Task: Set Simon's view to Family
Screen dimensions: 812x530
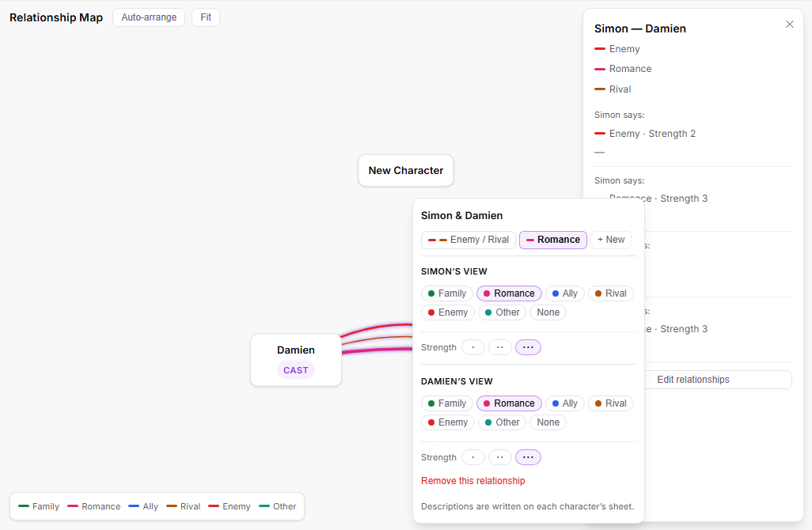Action: [447, 293]
